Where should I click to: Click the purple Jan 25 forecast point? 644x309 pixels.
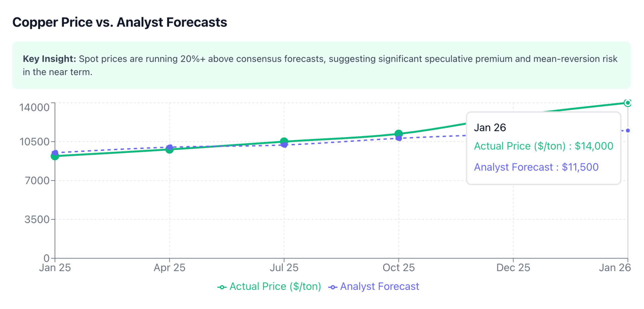point(55,153)
